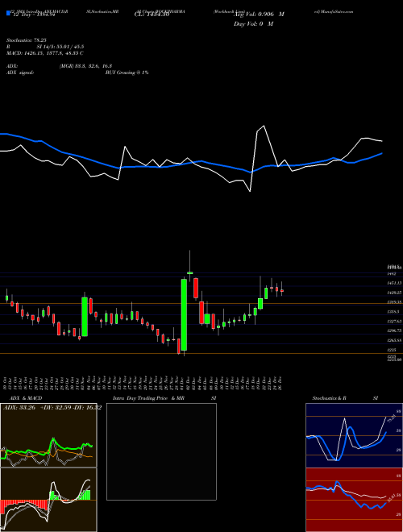Click the 1451.13 price axis label
Image resolution: width=403 pixels, height=532 pixels.
click(x=395, y=283)
